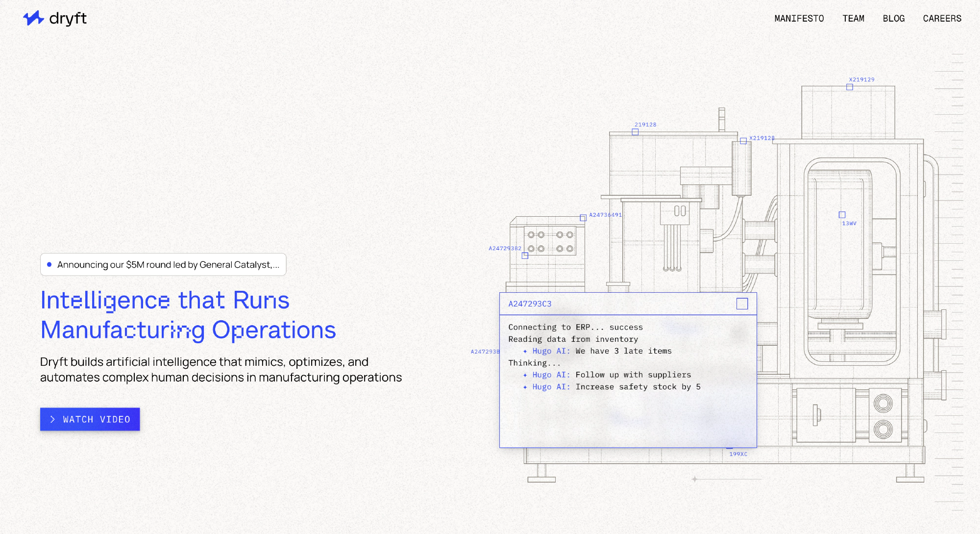Go to the Team page

pyautogui.click(x=853, y=19)
